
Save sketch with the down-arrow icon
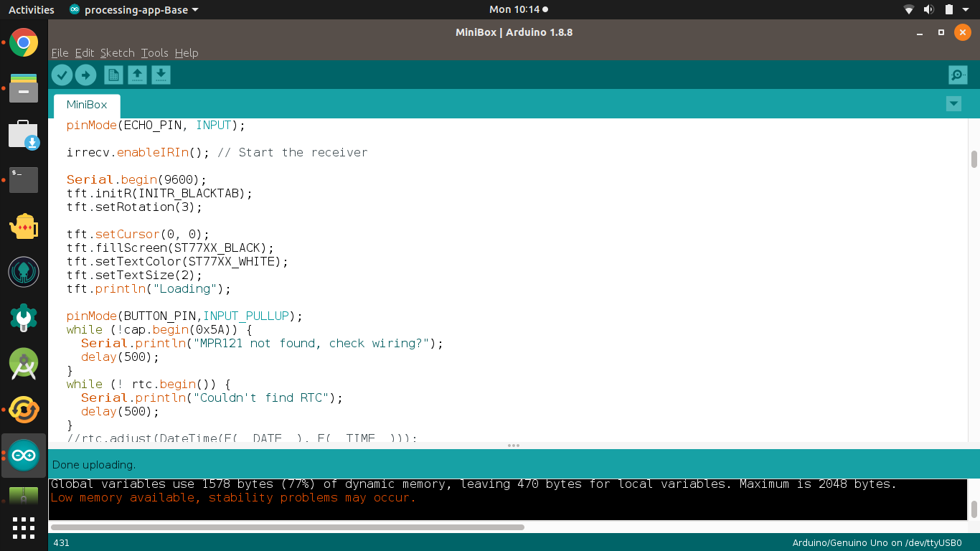click(161, 75)
